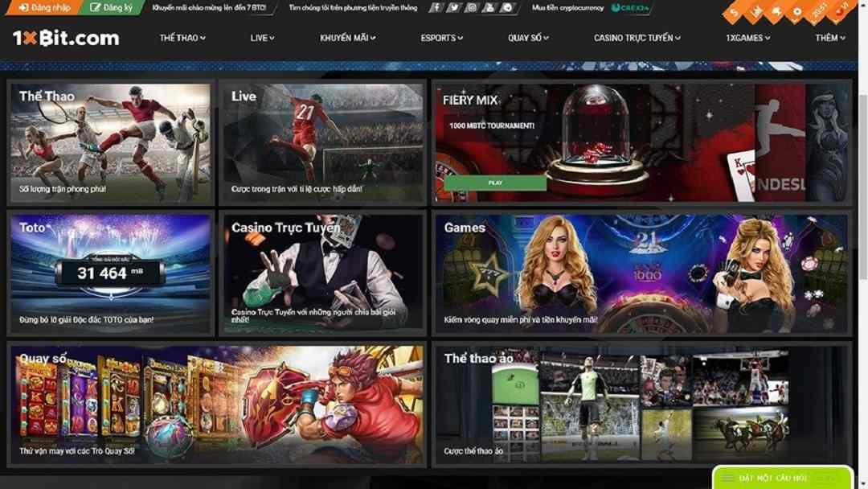The width and height of the screenshot is (868, 489).
Task: Click green PLAY button on Fiery Mix banner
Action: point(495,183)
